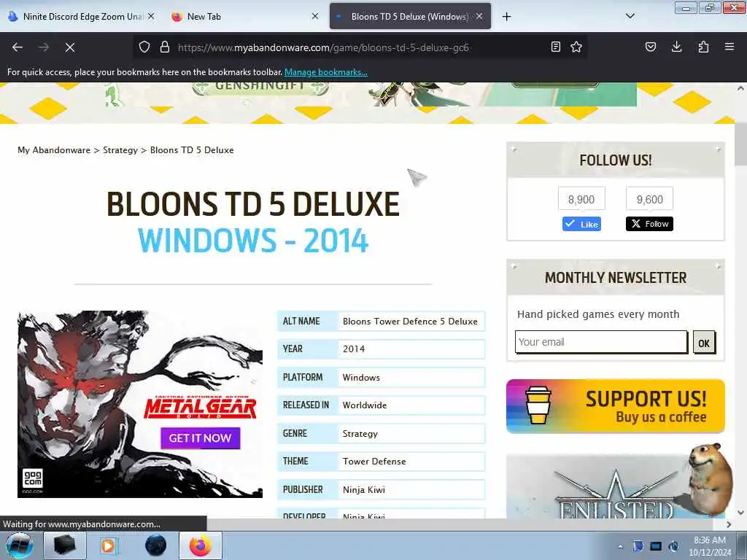Click the Enlisted ad banner
The width and height of the screenshot is (747, 560).
coord(616,486)
